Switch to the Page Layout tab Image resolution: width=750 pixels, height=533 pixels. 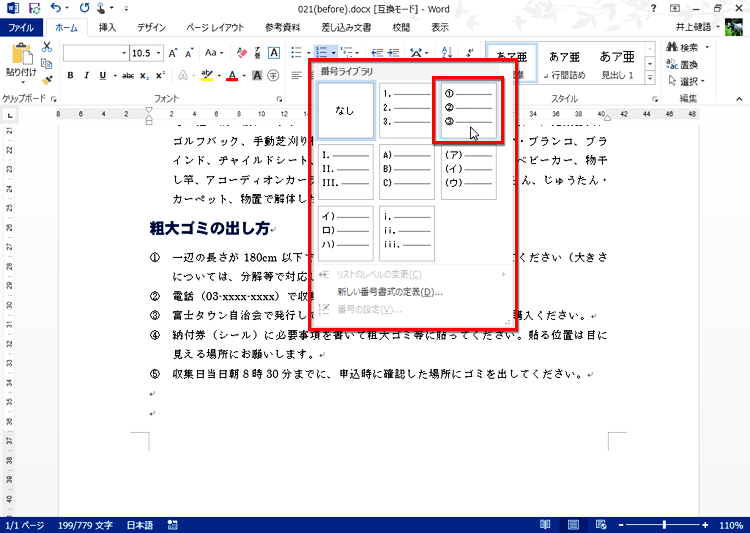tap(215, 27)
